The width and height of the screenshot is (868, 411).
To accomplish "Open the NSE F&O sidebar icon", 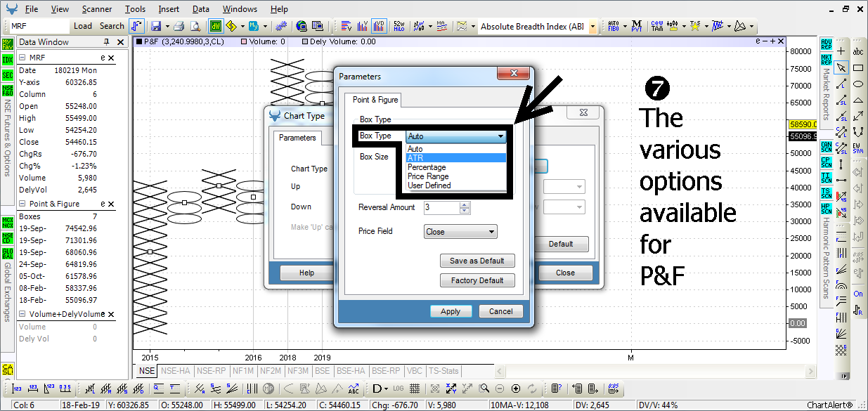I will point(8,90).
